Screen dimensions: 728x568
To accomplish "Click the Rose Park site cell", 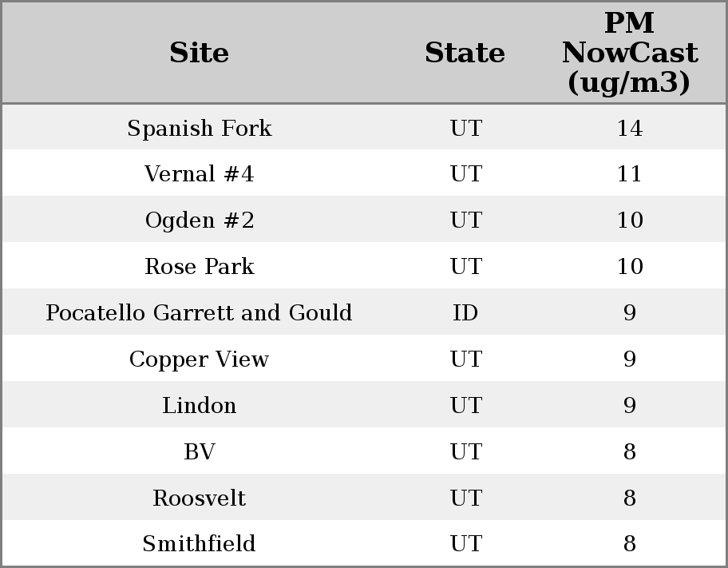I will click(x=199, y=267).
